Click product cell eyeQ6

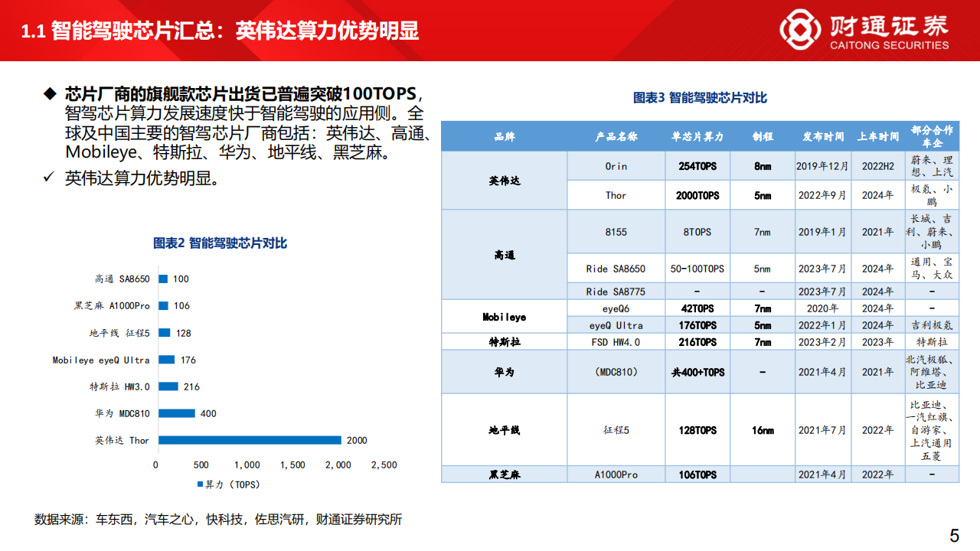click(616, 308)
